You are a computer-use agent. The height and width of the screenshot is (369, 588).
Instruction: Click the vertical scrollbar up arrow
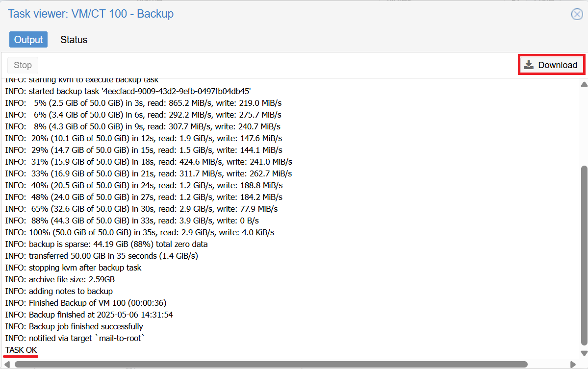584,84
